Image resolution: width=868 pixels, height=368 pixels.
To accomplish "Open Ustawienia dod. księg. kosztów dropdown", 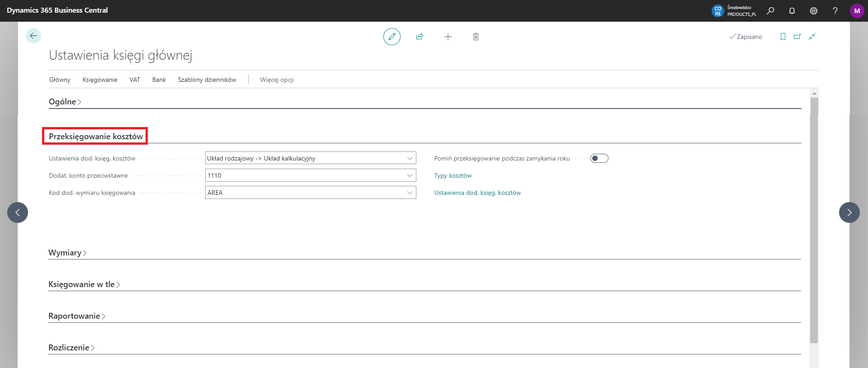I will point(410,158).
